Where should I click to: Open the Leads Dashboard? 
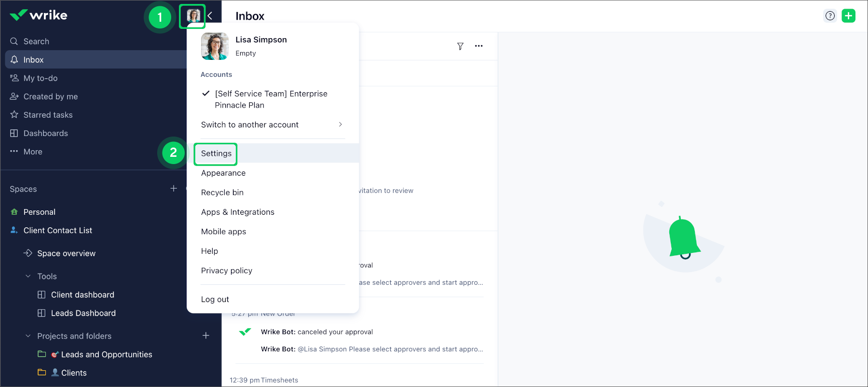[x=83, y=313]
